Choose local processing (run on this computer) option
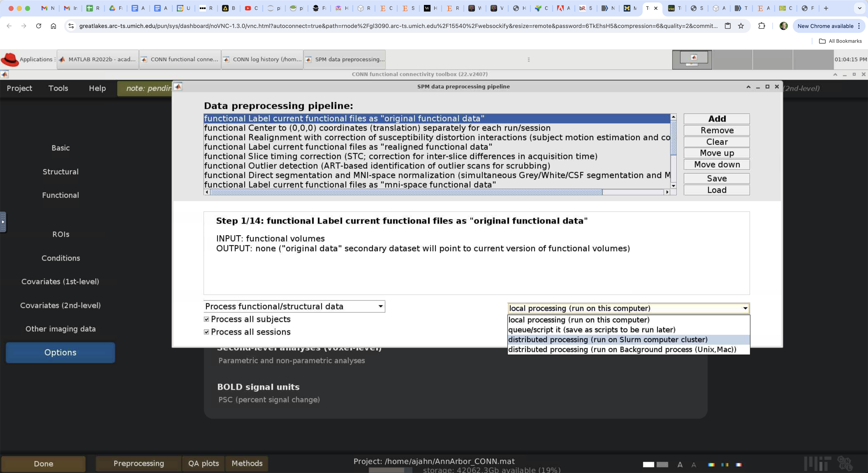 pos(628,320)
